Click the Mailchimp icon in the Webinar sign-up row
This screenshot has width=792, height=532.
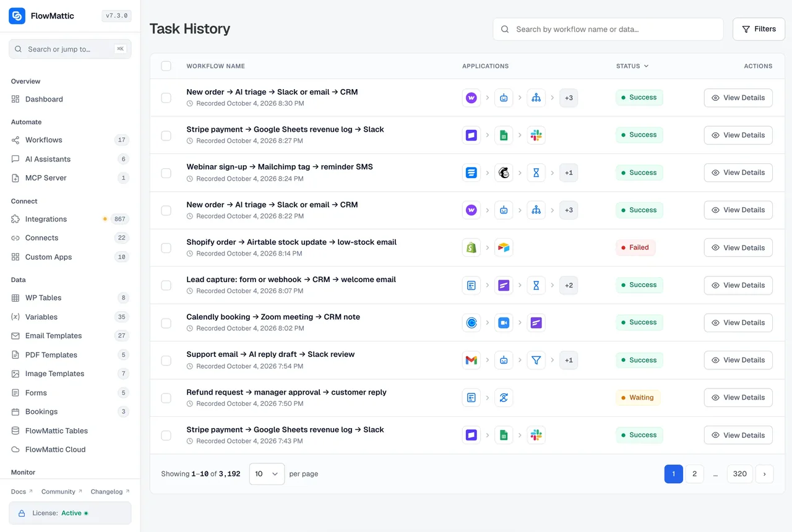pos(504,173)
